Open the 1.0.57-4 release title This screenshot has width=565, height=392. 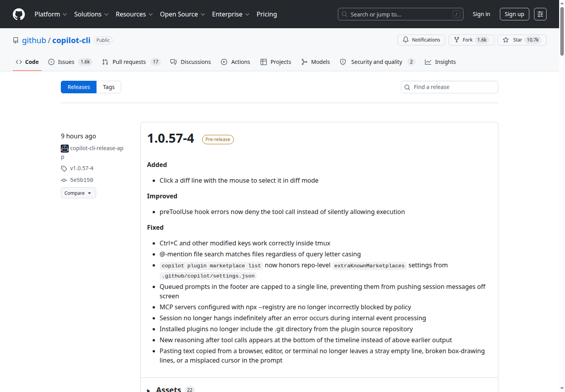pos(171,138)
